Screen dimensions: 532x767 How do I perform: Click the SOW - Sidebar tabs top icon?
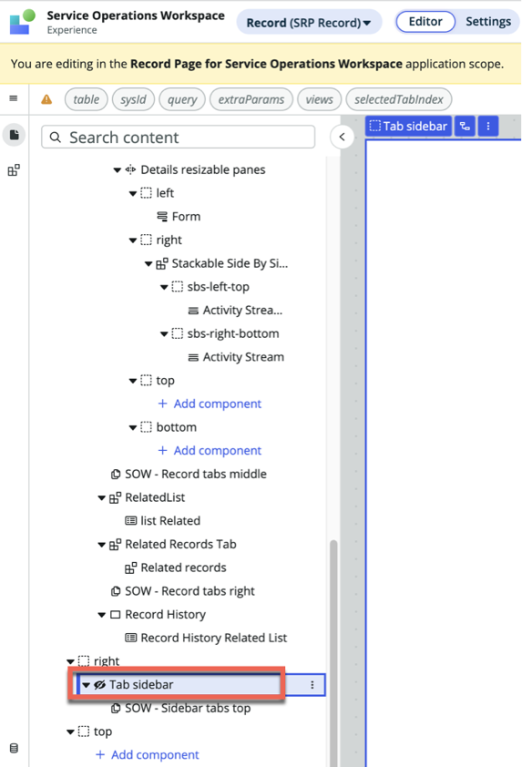coord(116,708)
